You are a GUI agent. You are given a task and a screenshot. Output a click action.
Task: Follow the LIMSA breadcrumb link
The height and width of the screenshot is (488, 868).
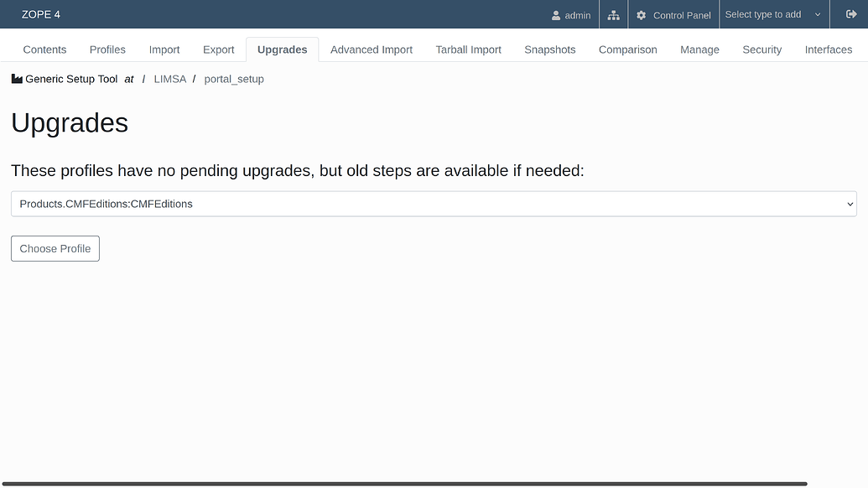pos(170,78)
